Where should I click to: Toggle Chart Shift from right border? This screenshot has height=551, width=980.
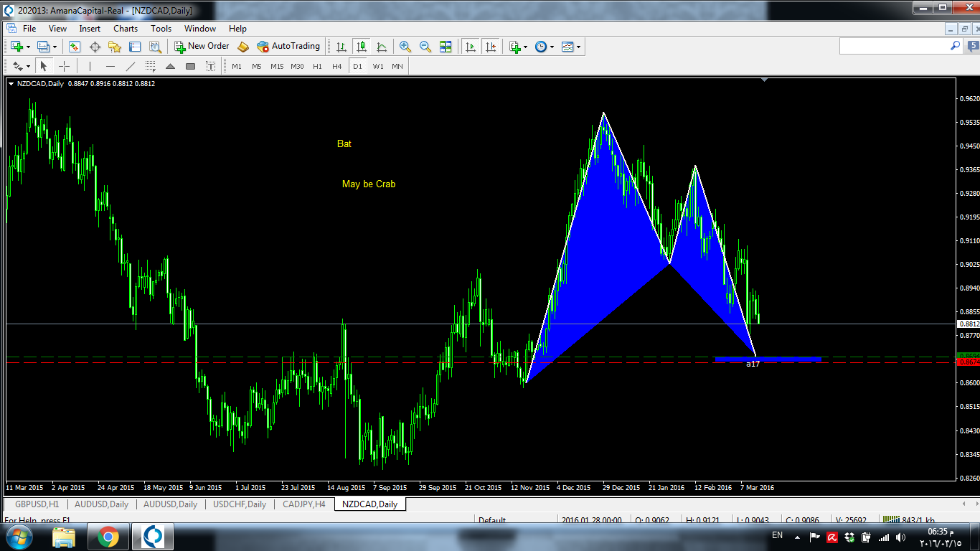tap(491, 46)
